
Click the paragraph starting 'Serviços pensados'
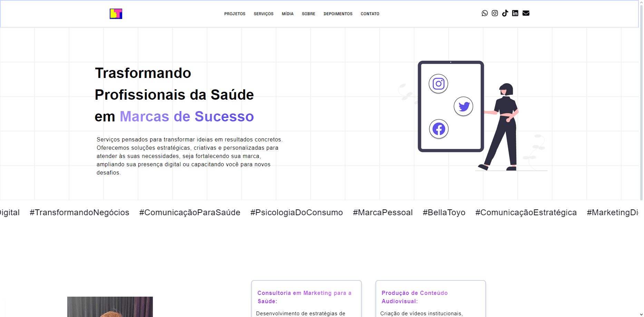tap(189, 156)
